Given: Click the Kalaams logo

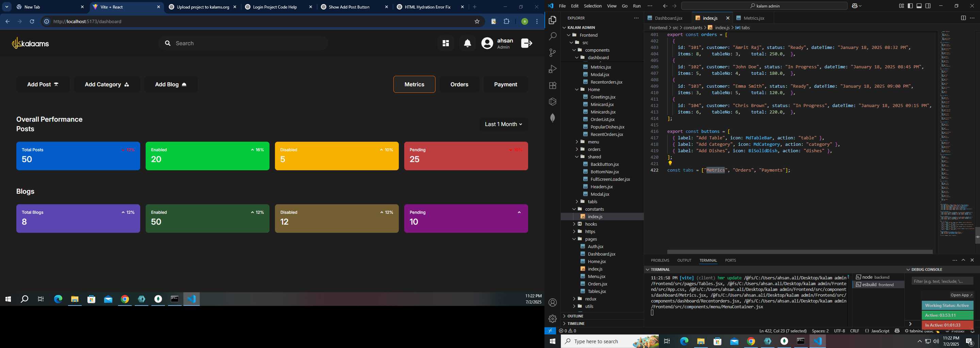Looking at the screenshot, I should point(30,43).
